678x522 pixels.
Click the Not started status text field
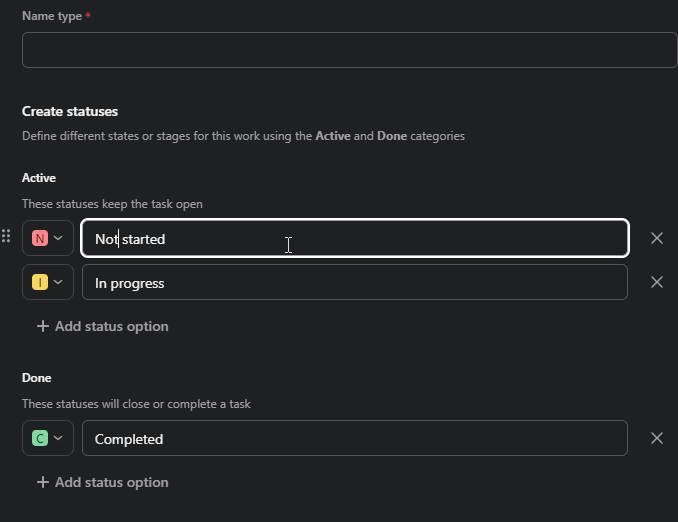pyautogui.click(x=355, y=238)
